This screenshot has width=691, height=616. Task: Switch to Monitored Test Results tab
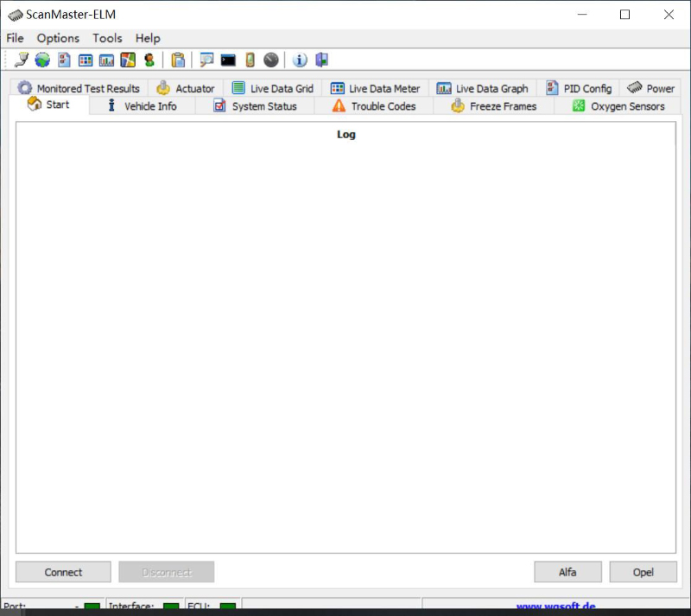(x=79, y=88)
